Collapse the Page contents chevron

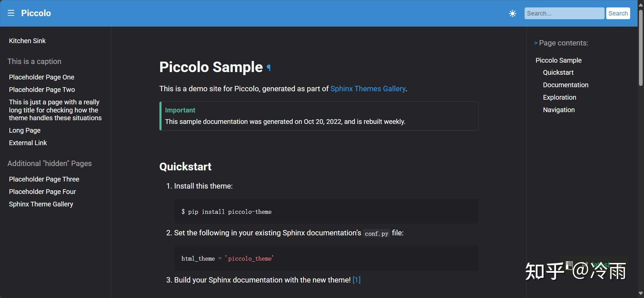pyautogui.click(x=536, y=43)
